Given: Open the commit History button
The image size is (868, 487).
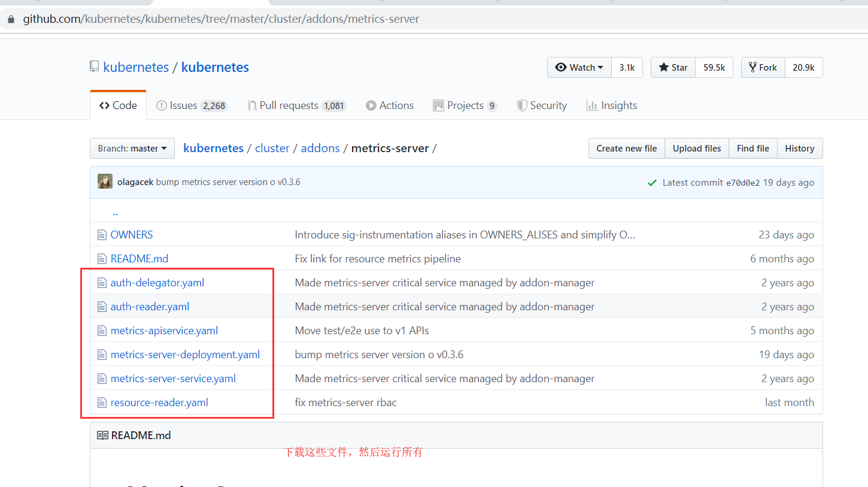Looking at the screenshot, I should click(x=800, y=149).
